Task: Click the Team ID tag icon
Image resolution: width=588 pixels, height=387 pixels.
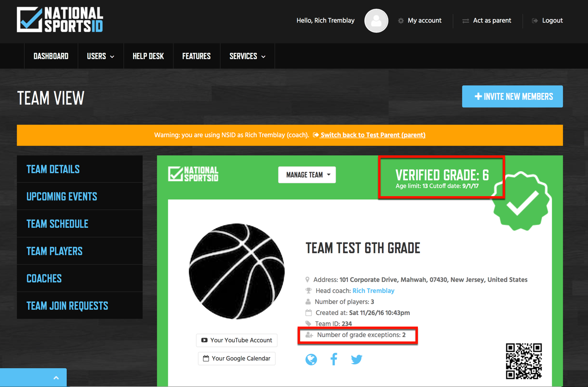Action: tap(308, 324)
